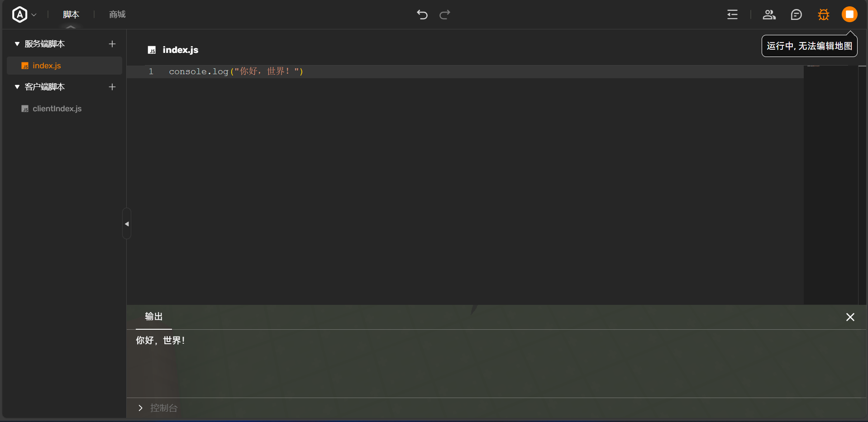Open the hexagon logo dropdown menu

coord(24,14)
